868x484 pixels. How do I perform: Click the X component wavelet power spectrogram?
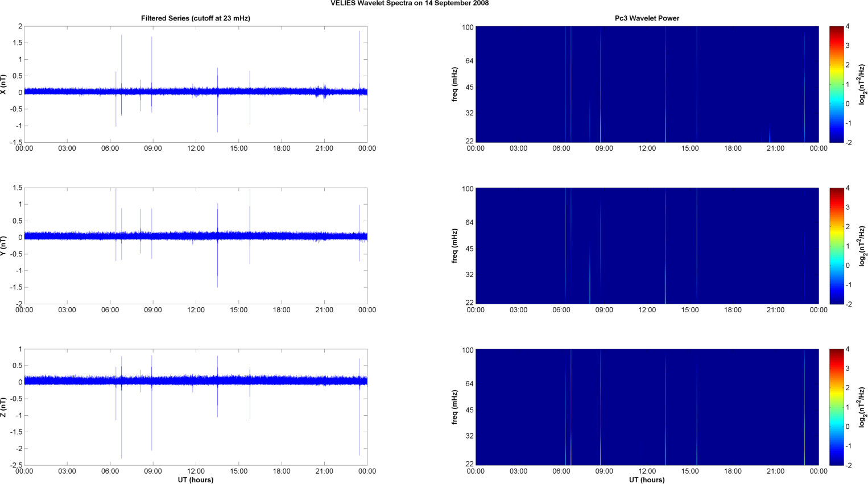647,84
